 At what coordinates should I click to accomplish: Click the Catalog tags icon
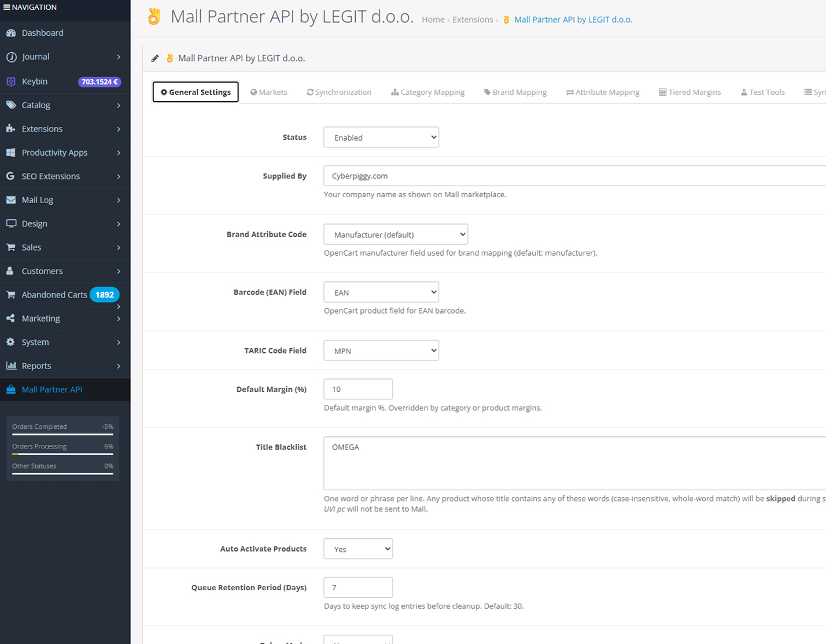coord(11,105)
